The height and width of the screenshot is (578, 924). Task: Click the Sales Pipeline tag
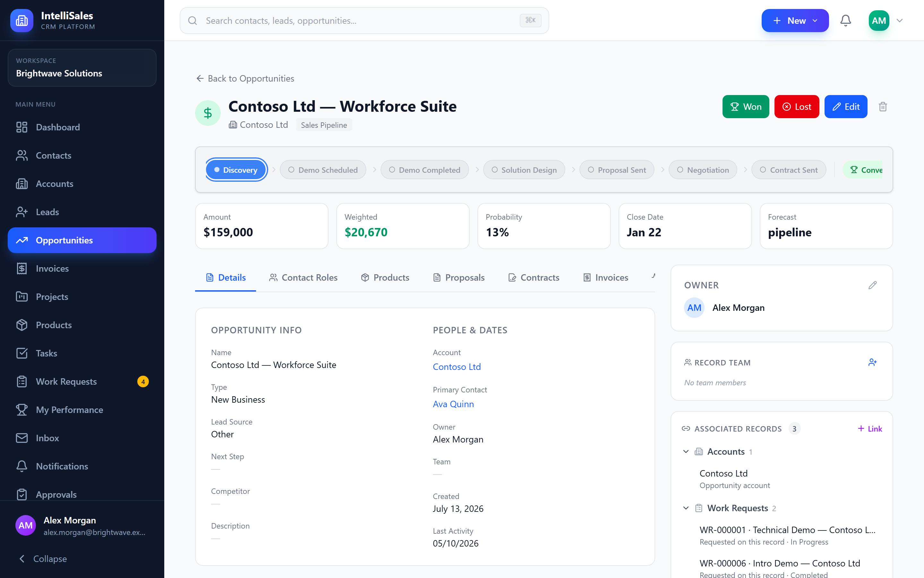click(x=324, y=125)
